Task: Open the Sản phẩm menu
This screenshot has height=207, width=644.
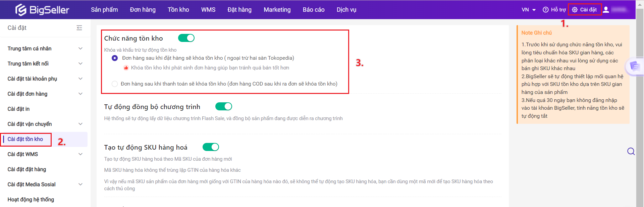Action: pyautogui.click(x=104, y=10)
